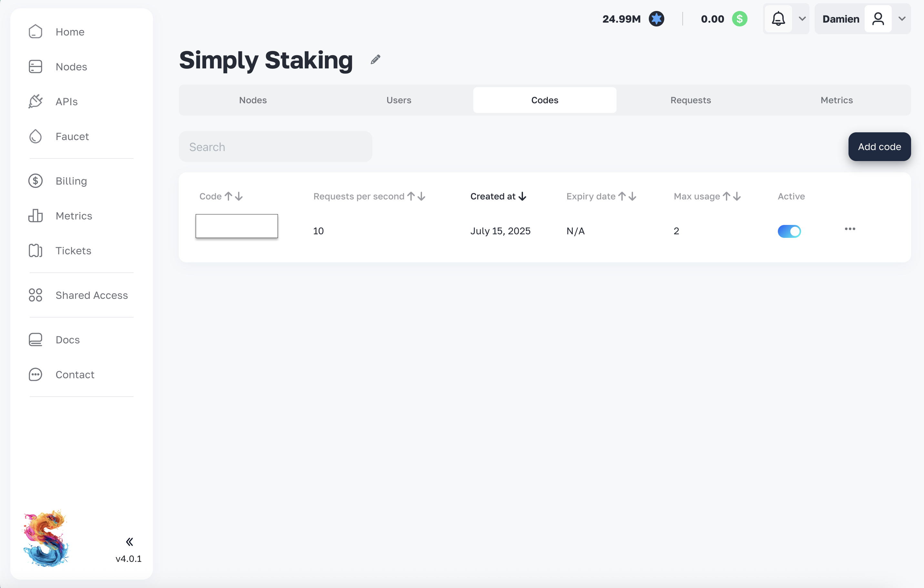Click the N/A expiry date cell
Viewport: 924px width, 588px height.
[x=576, y=231]
